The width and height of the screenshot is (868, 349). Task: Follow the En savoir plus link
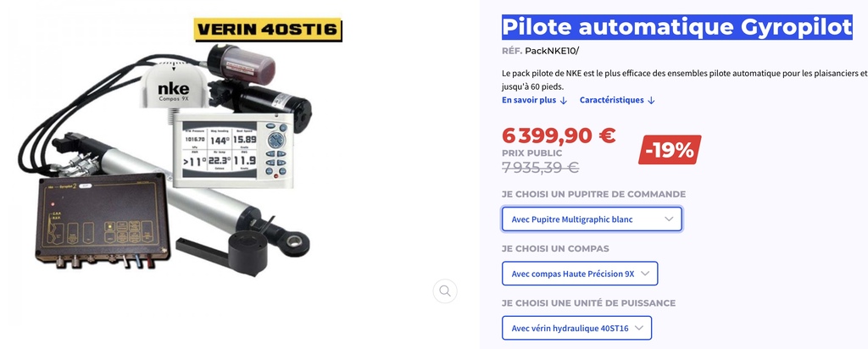coord(529,100)
